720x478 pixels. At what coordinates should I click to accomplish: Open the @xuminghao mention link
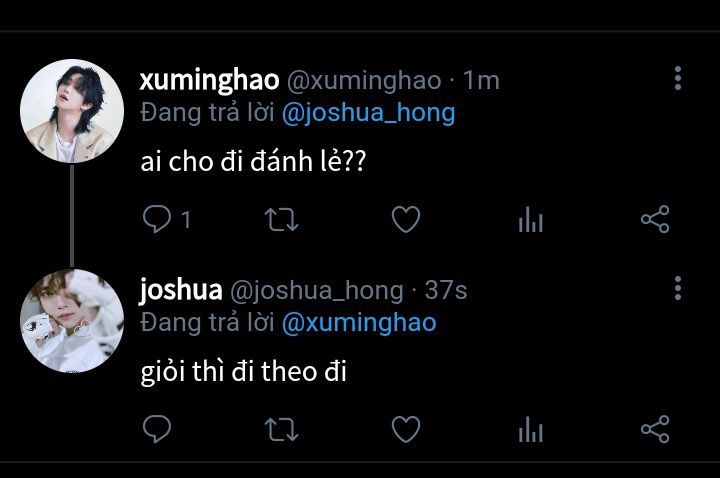click(359, 323)
